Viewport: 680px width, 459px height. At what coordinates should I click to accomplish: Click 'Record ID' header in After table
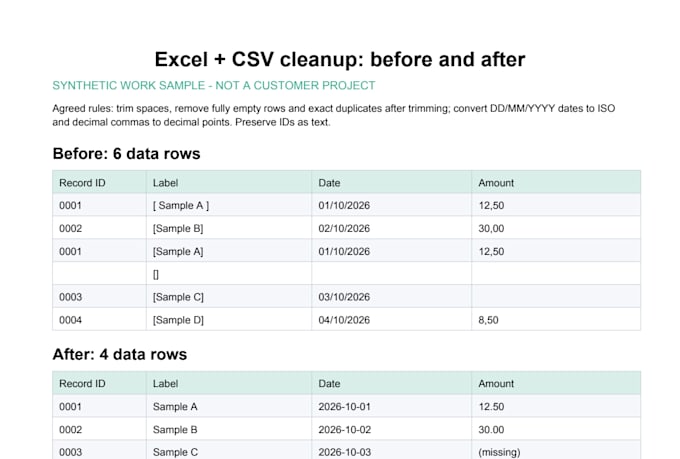pos(99,384)
